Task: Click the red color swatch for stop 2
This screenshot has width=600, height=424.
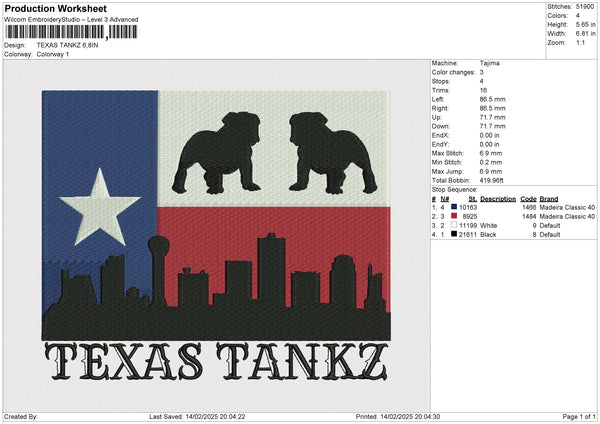Action: pos(454,216)
